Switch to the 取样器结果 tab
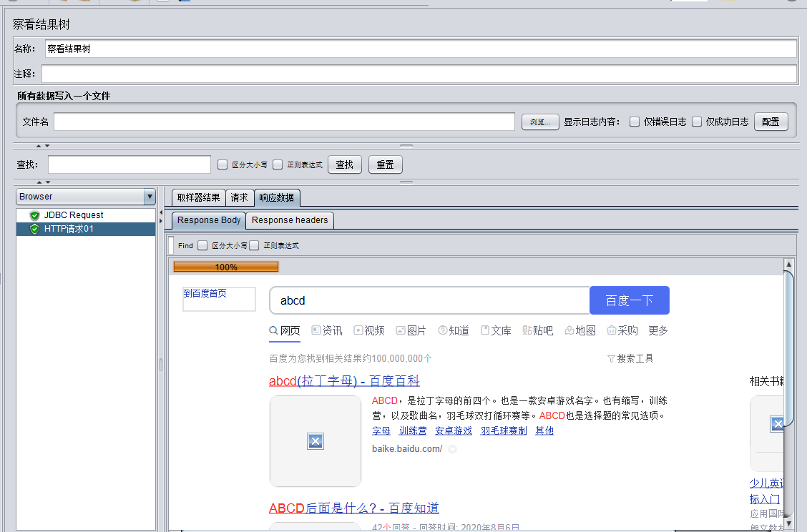The height and width of the screenshot is (532, 807). tap(198, 197)
